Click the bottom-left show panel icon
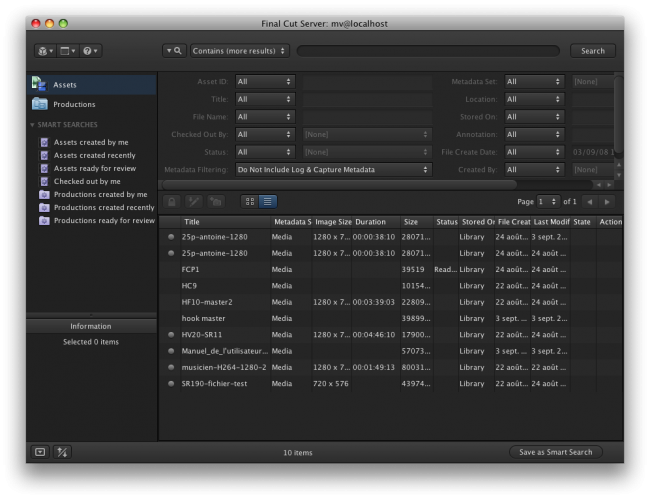This screenshot has height=499, width=650. click(x=40, y=452)
